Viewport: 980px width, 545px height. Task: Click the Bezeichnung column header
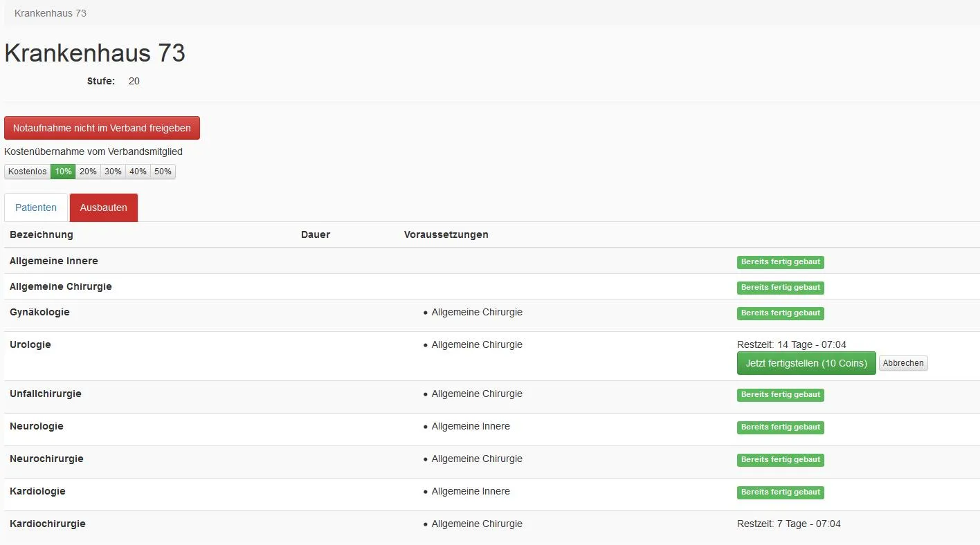pyautogui.click(x=42, y=234)
